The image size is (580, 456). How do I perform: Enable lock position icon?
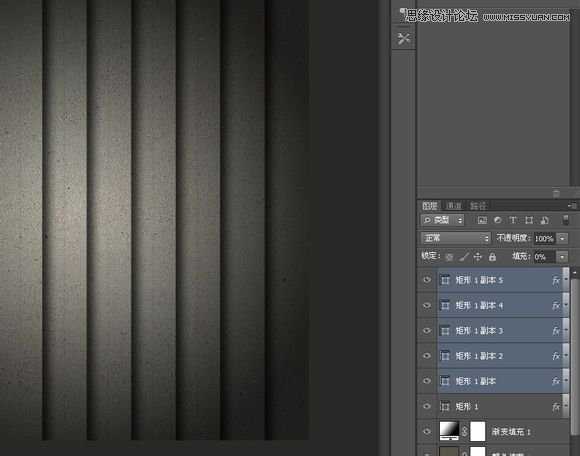[x=478, y=257]
